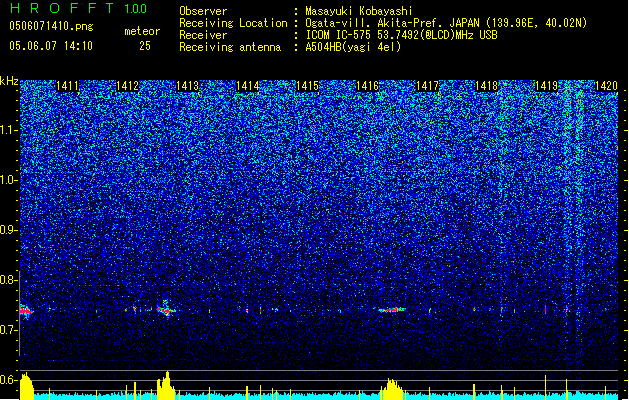
Task: Click the tall yellow spike near 1419
Action: click(x=546, y=388)
